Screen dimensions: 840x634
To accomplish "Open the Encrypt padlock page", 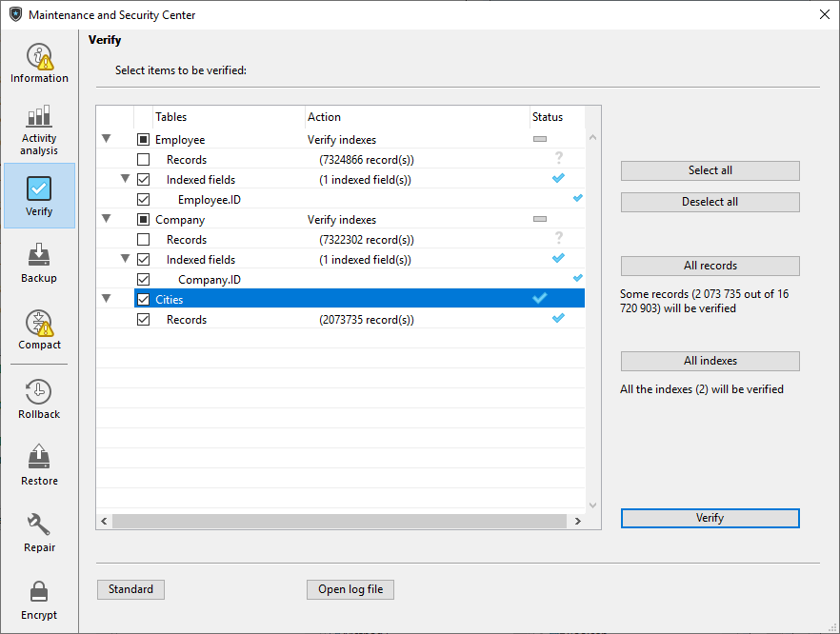I will (x=39, y=599).
